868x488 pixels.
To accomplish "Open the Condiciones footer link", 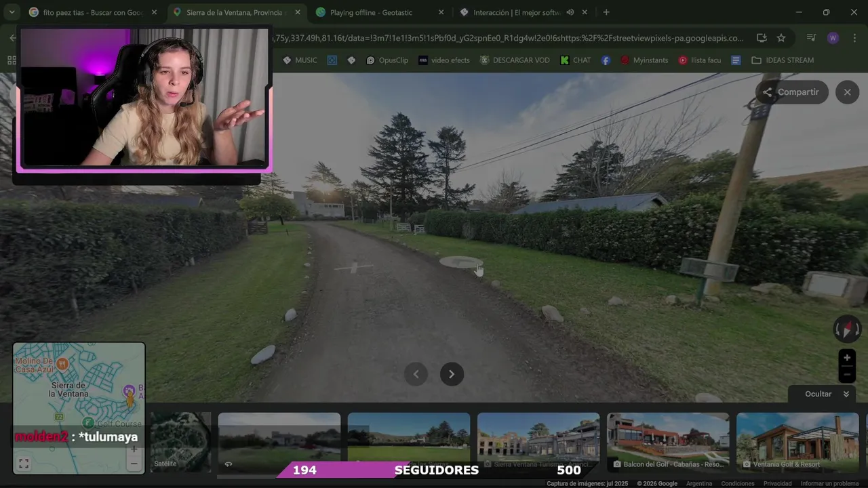I will click(x=737, y=483).
